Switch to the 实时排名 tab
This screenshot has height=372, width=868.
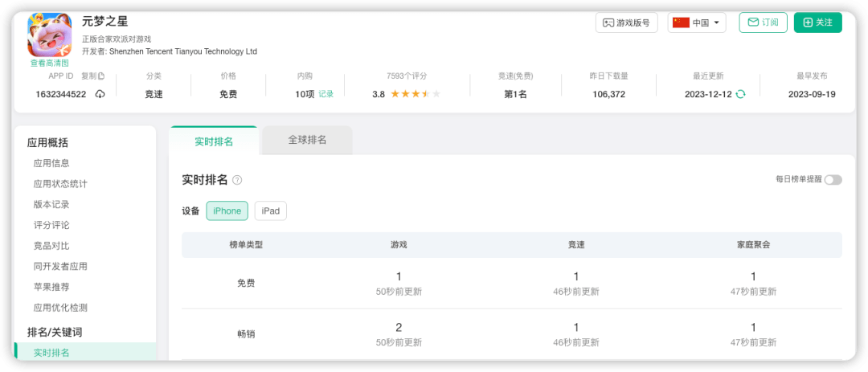214,141
